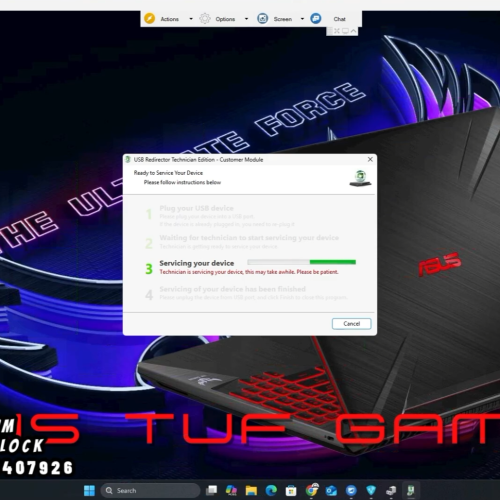Image resolution: width=500 pixels, height=500 pixels.
Task: Switch to Google Chrome in the taskbar
Action: point(312,490)
